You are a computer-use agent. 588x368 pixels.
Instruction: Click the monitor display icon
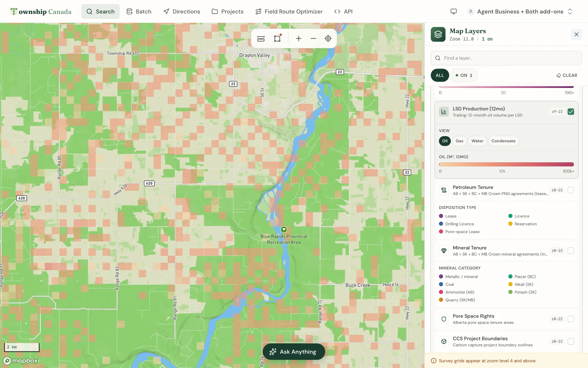pos(453,12)
